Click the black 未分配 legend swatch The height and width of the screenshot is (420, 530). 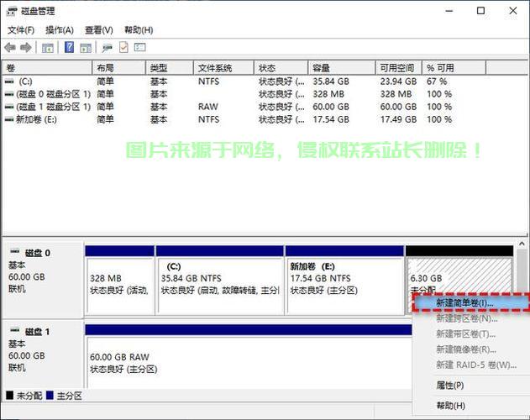pos(10,396)
